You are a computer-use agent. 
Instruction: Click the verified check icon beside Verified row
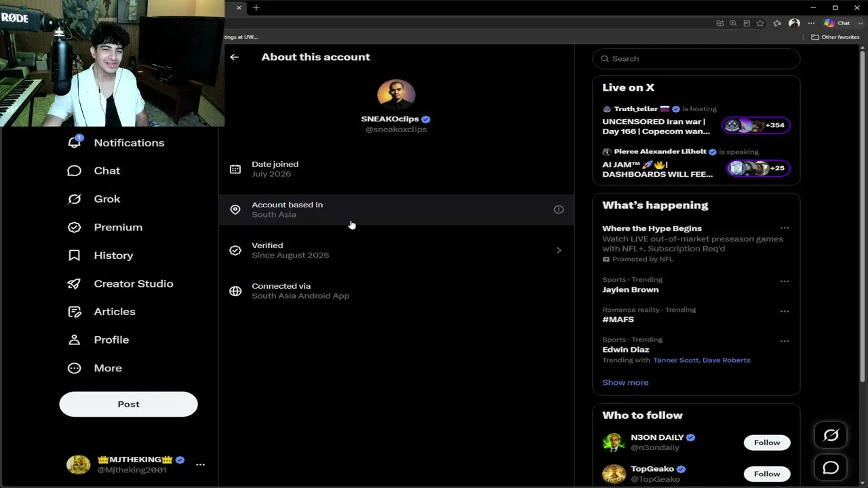point(235,250)
